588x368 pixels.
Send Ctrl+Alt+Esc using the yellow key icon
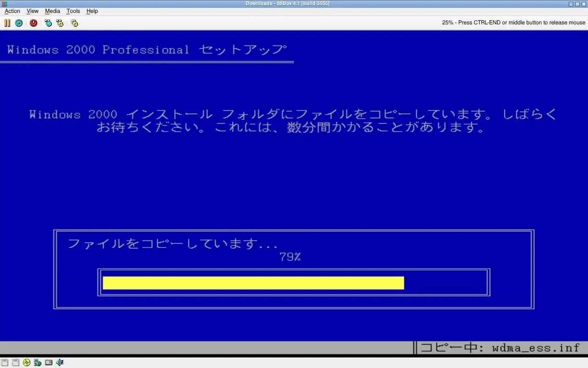click(60, 23)
